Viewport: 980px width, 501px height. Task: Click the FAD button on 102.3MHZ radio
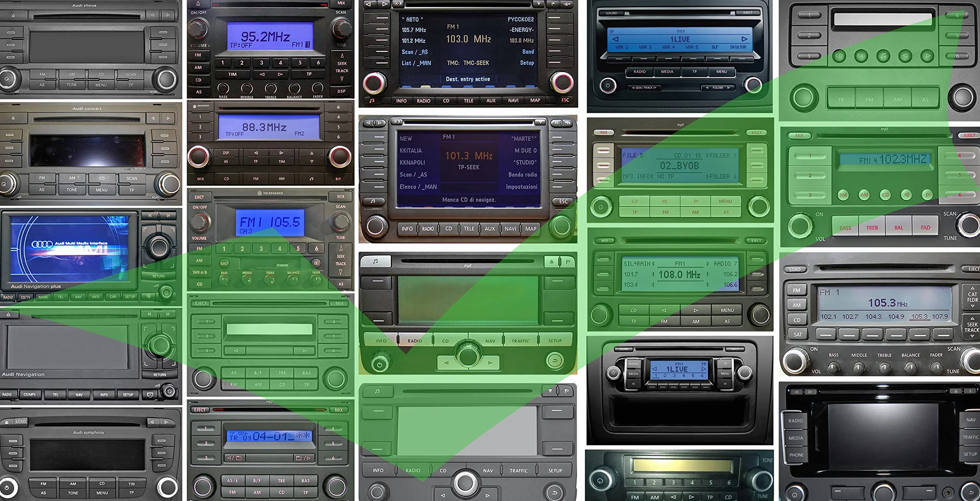point(925,227)
